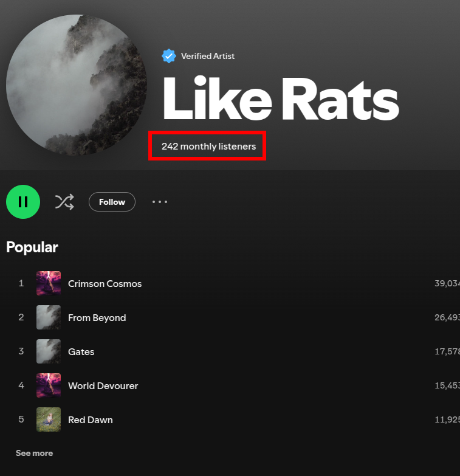Open the Like Rats artist profile picture
The image size is (460, 476).
[x=77, y=85]
